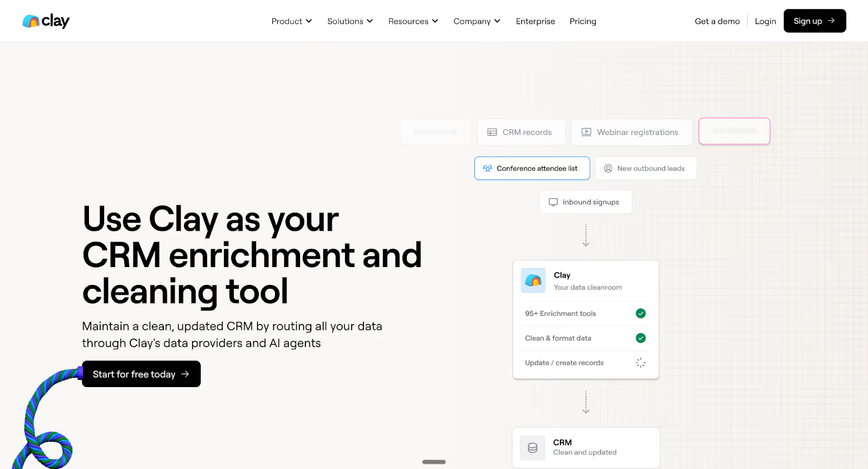Click the New outbound leads user icon

click(608, 168)
